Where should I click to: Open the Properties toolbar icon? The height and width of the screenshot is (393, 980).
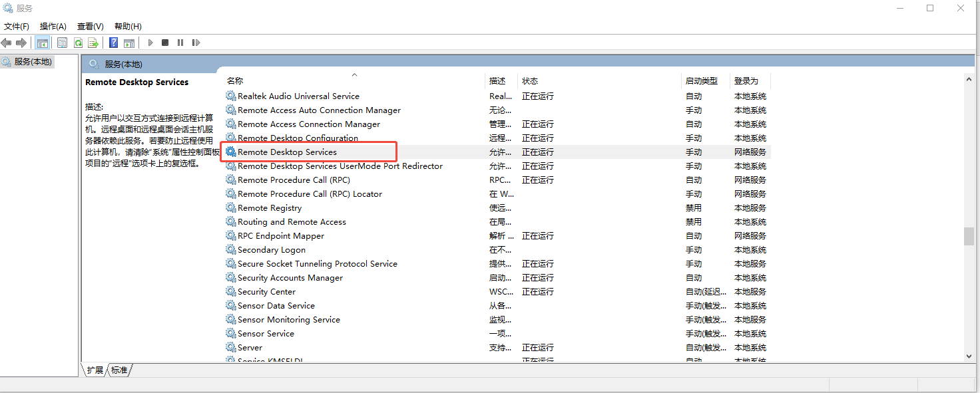[62, 43]
